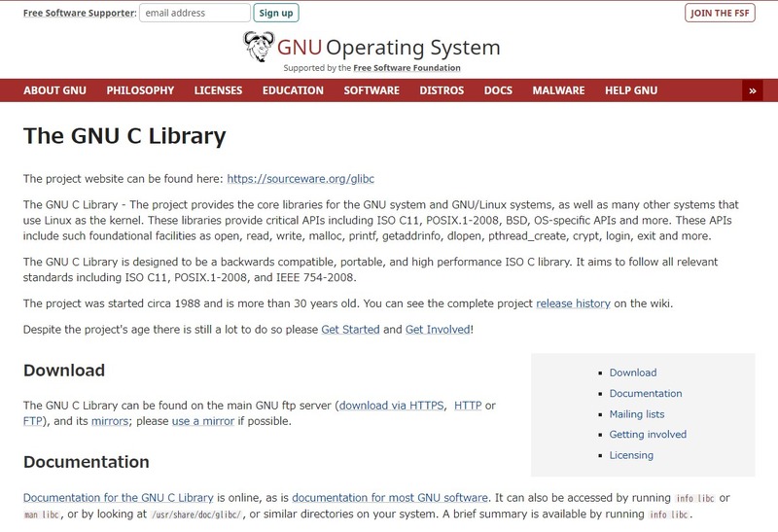Viewport: 778px width, 532px height.
Task: Open the ABOUT GNU menu item
Action: 55,90
